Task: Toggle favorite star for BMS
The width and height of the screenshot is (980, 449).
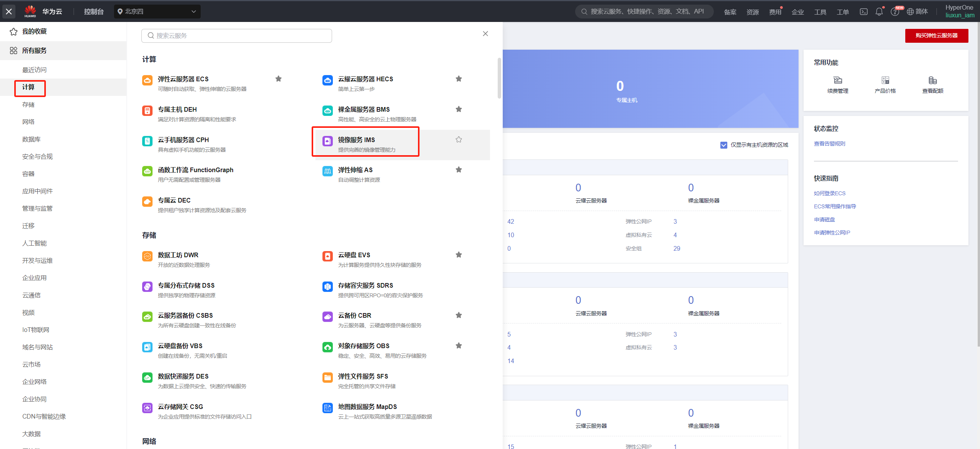Action: [x=459, y=109]
